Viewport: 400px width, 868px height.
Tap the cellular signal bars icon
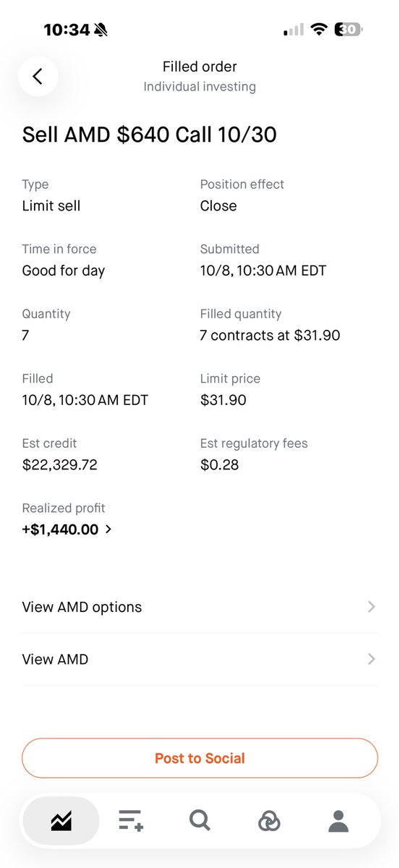[x=294, y=30]
